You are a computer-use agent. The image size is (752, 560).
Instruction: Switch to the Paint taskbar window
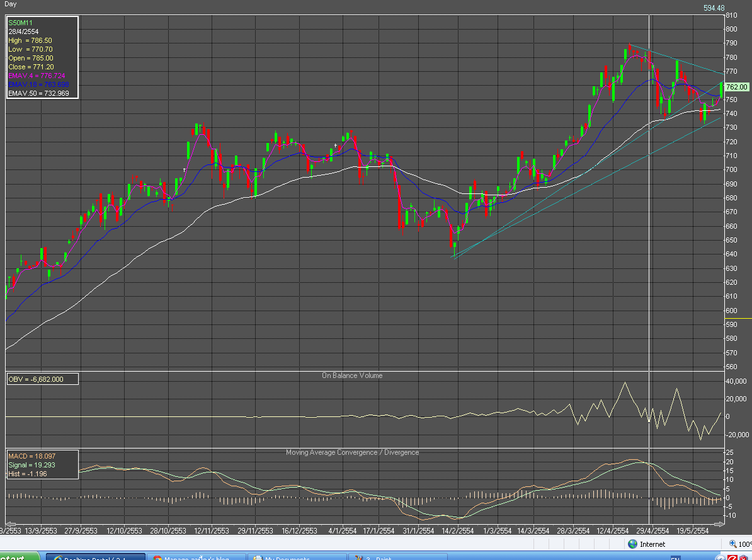click(x=398, y=557)
